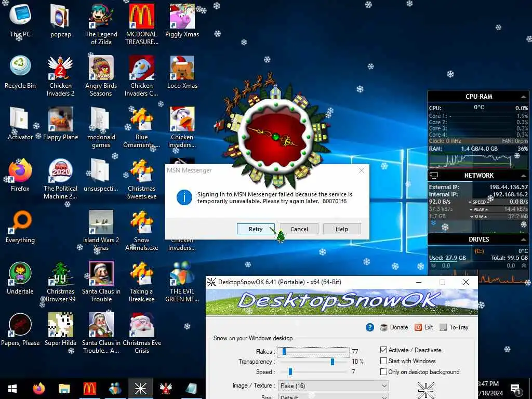This screenshot has height=399, width=532.
Task: Click the DesktopSnowOK help question-mark icon
Action: tap(370, 327)
